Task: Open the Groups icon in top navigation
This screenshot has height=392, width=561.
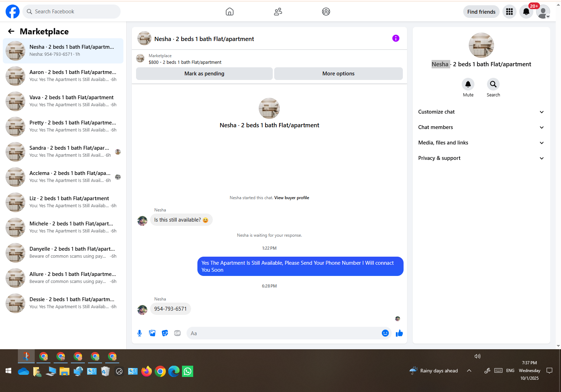Action: [326, 12]
